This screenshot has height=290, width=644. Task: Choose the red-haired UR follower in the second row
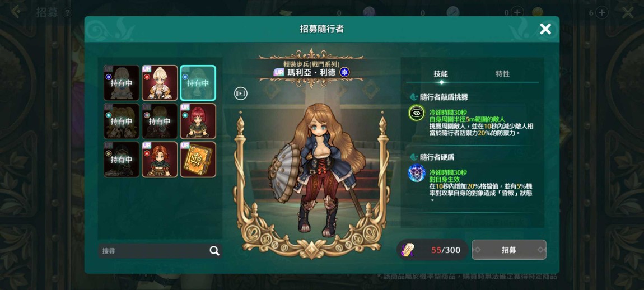pyautogui.click(x=198, y=121)
